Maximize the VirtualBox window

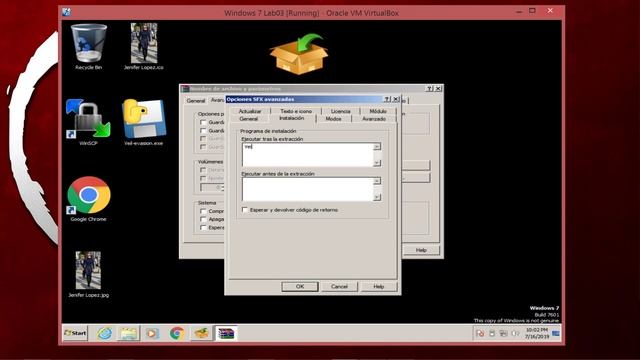(x=532, y=11)
